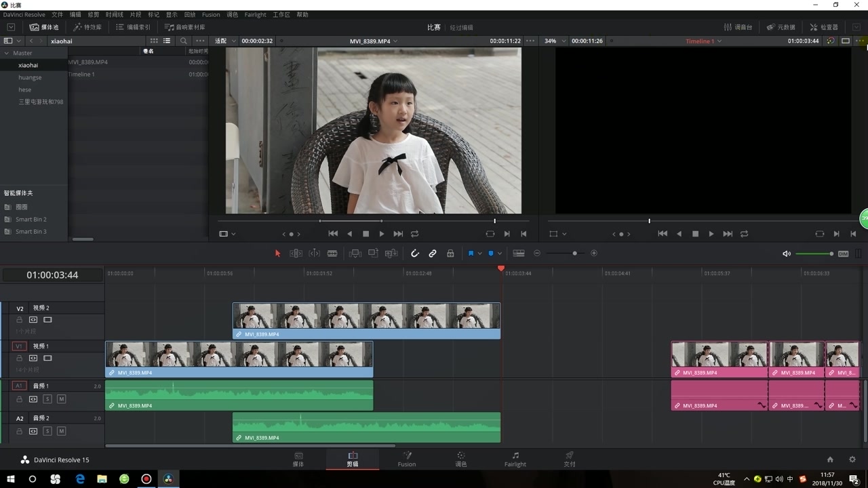Add a blue flag to clip
This screenshot has width=868, height=488.
(x=471, y=253)
